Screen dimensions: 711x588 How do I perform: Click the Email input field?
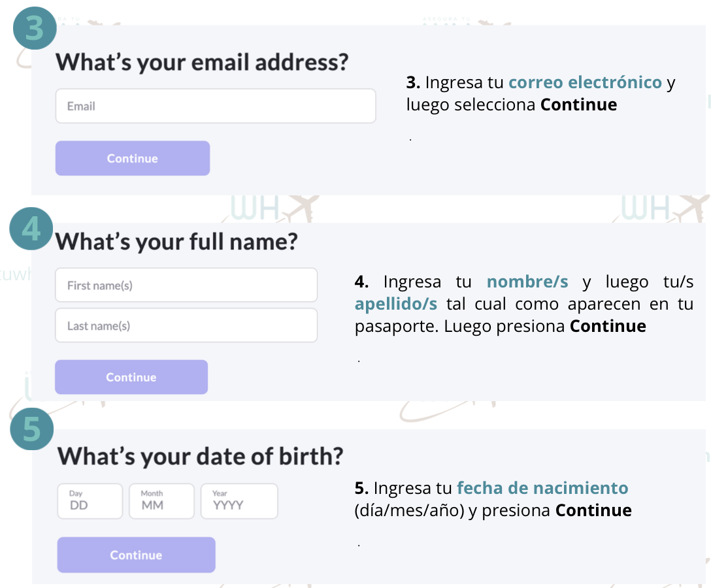pos(216,106)
